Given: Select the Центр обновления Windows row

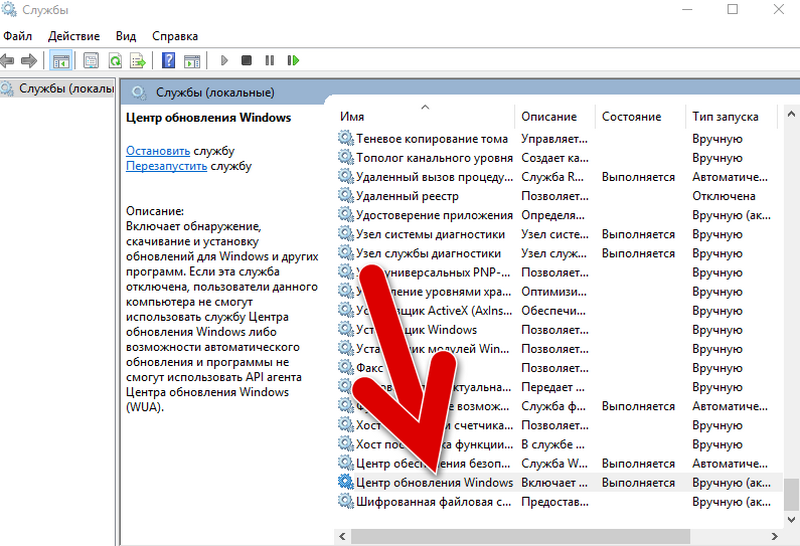Looking at the screenshot, I should 559,483.
